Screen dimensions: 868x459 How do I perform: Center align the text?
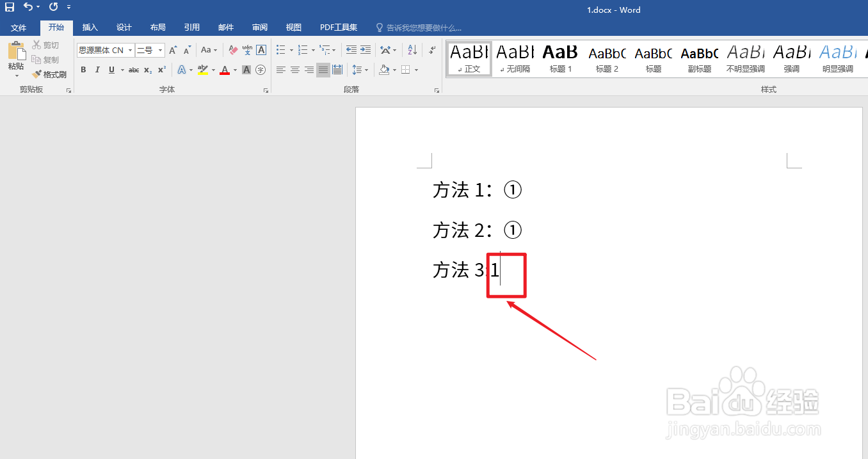click(x=295, y=70)
